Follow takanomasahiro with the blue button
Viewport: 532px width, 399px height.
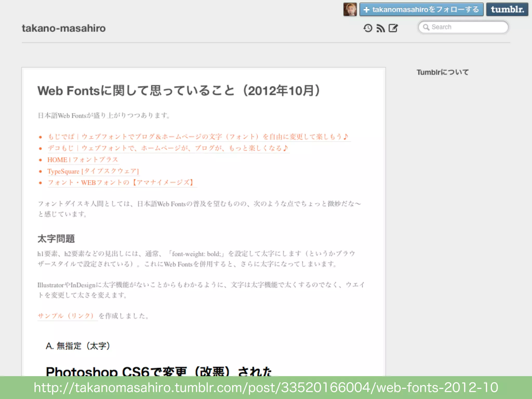coord(421,9)
